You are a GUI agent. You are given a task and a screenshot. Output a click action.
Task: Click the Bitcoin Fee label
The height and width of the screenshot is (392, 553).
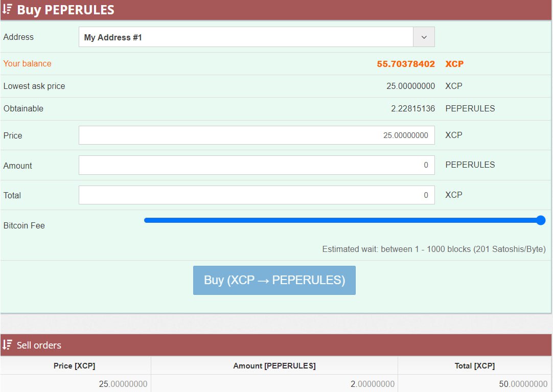click(x=24, y=225)
